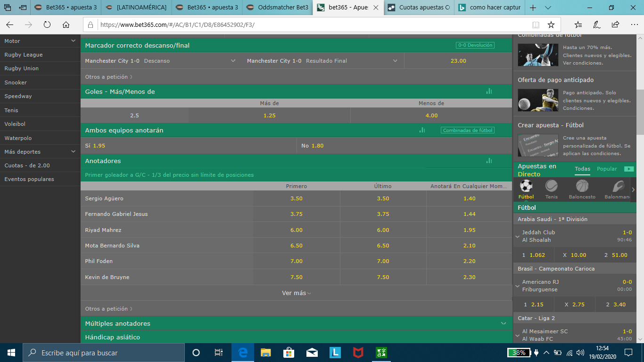Open a new browser tab
Viewport: 644px width, 362px height.
coord(533,8)
